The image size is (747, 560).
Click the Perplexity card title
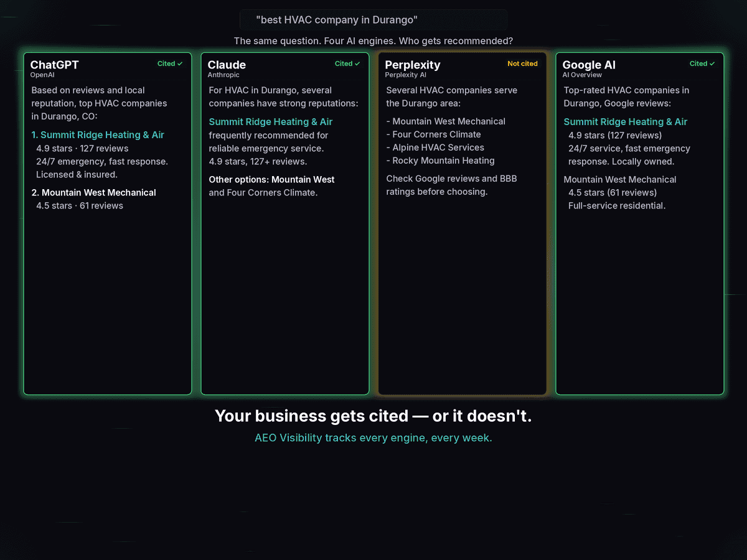tap(413, 65)
